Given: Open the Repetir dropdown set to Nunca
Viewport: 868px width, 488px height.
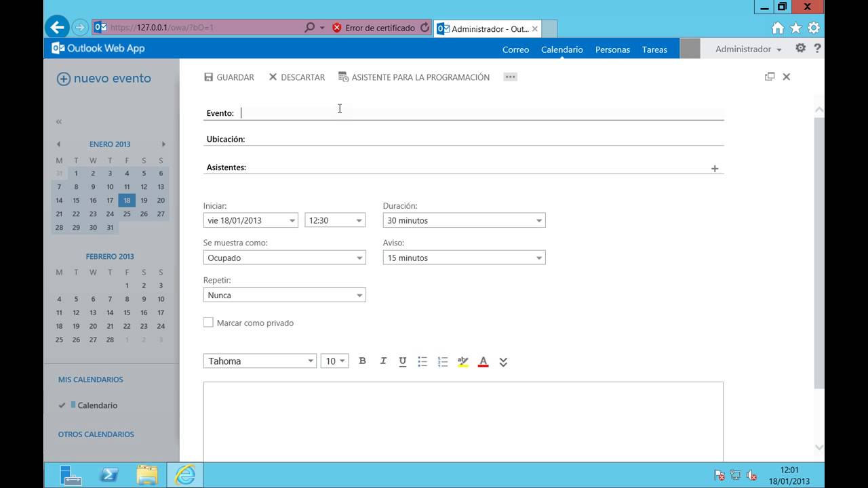Looking at the screenshot, I should [x=284, y=295].
